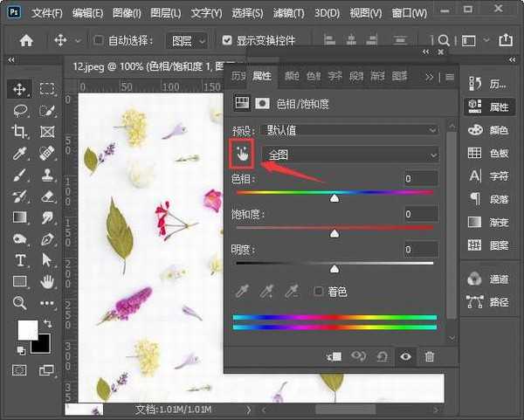524x420 pixels.
Task: Pick the Zoom magnifier tool
Action: (19, 303)
